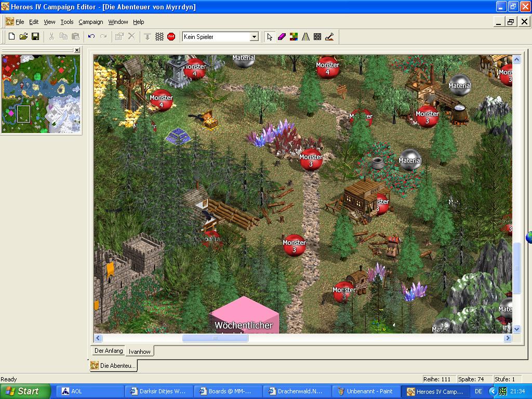Image resolution: width=532 pixels, height=399 pixels.
Task: Click the Cut scissors icon
Action: 51,36
